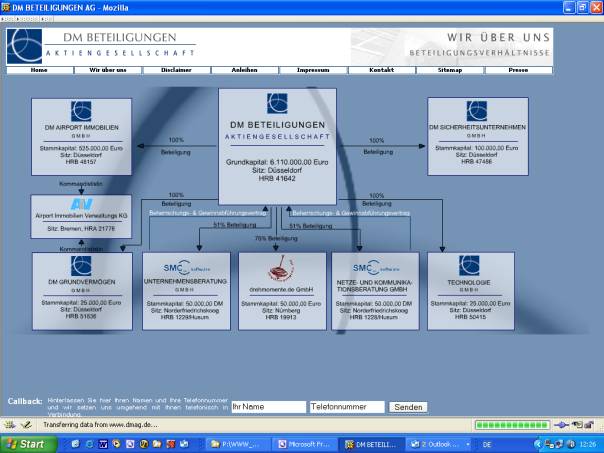Open the Impressum navigation item

click(x=313, y=70)
